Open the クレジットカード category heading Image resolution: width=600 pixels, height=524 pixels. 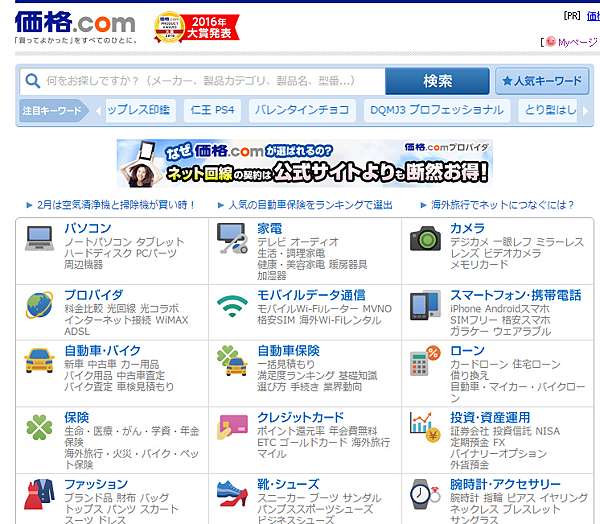tap(300, 418)
